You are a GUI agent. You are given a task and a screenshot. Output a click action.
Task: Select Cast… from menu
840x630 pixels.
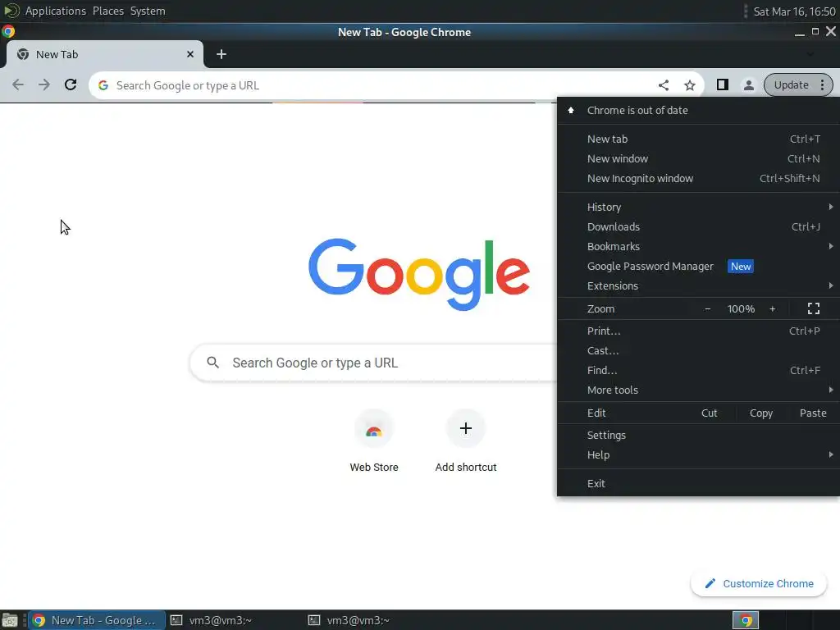point(699,351)
